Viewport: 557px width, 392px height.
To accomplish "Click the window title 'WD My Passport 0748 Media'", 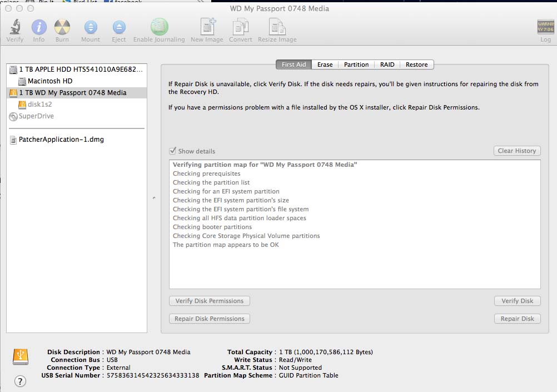I will (x=279, y=8).
